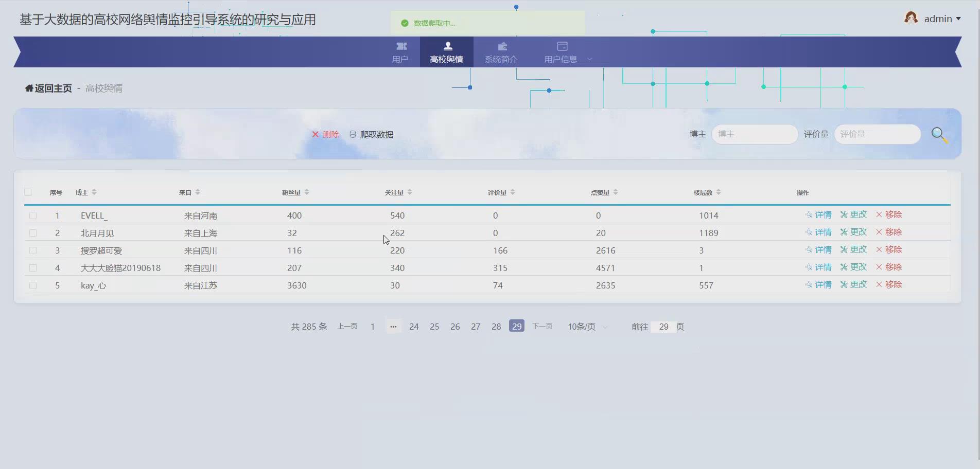Image resolution: width=980 pixels, height=469 pixels.
Task: Open 详情 for blogger EVELL_
Action: coord(818,215)
